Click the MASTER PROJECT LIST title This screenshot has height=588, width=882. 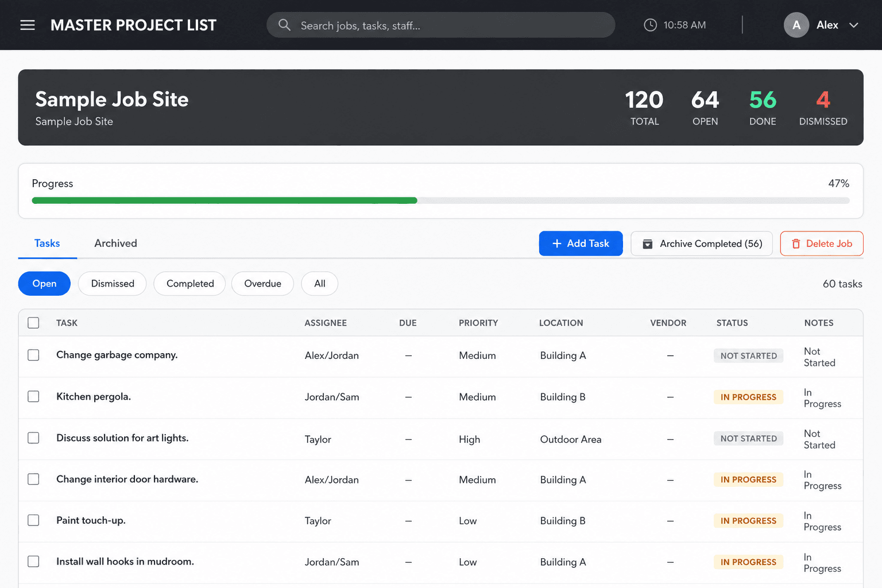[133, 25]
